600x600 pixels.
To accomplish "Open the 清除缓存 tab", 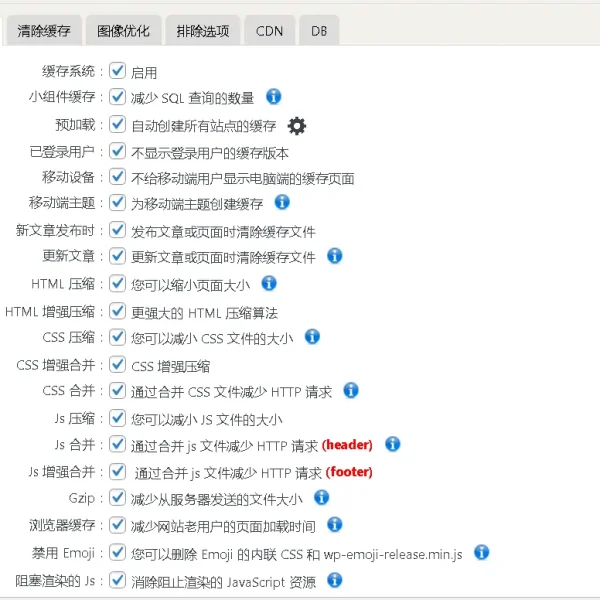I will (x=44, y=31).
